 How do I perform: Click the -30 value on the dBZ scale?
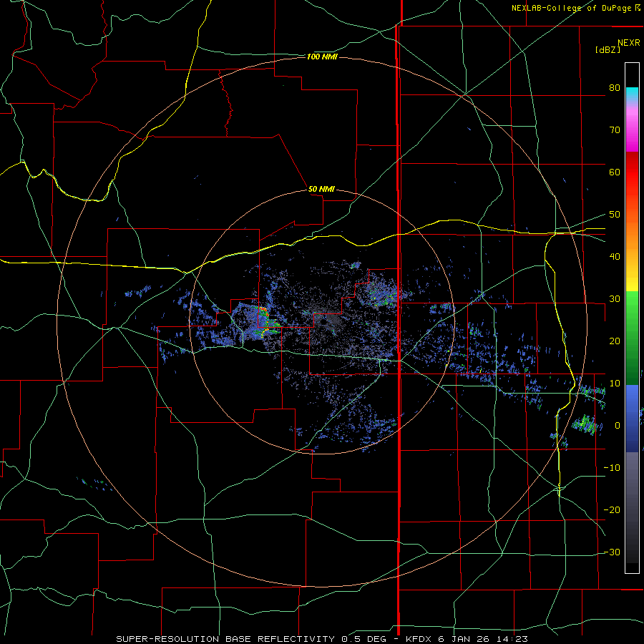point(612,553)
